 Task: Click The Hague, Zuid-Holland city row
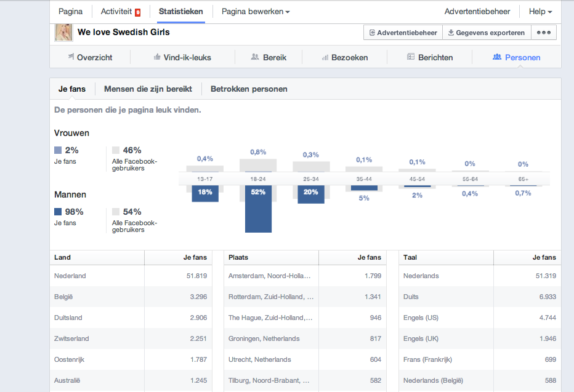pos(305,318)
